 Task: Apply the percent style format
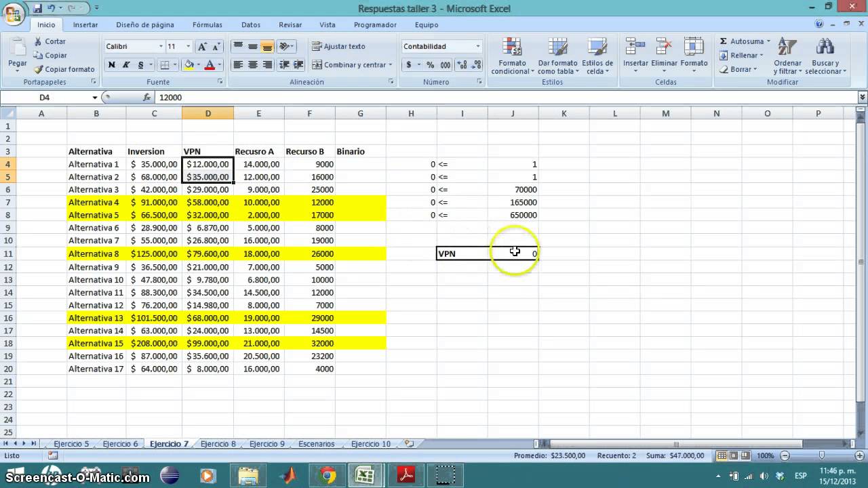[430, 65]
